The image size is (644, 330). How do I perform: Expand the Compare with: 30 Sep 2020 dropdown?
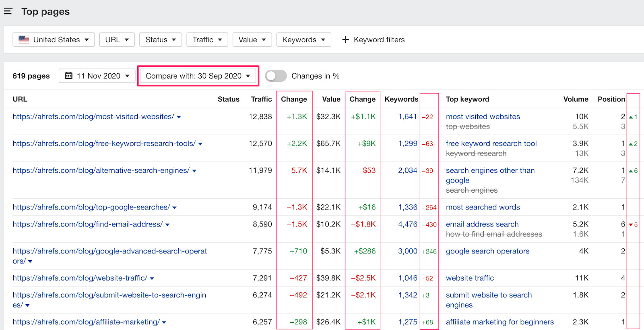point(198,76)
